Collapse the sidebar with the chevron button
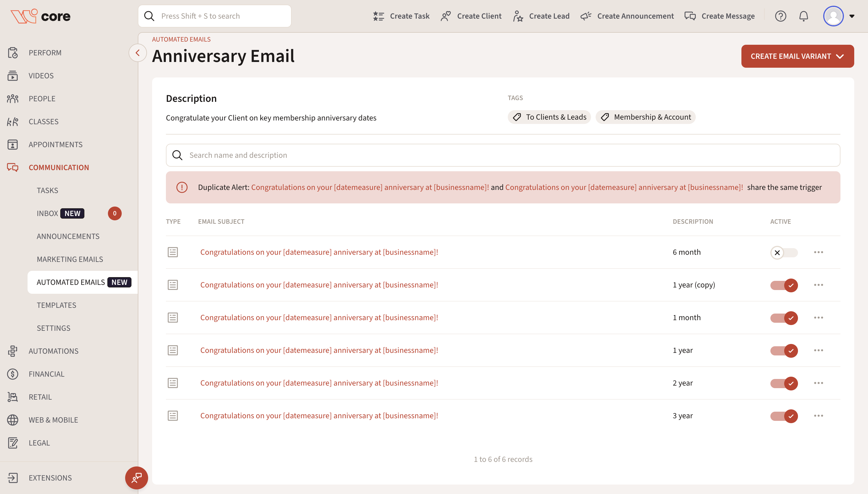This screenshot has height=494, width=868. pyautogui.click(x=137, y=53)
